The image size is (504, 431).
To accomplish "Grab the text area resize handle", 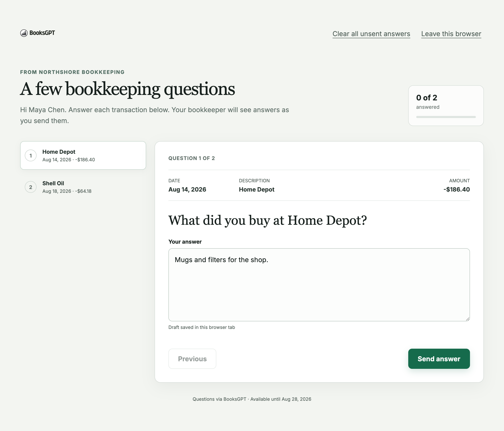I will [x=467, y=319].
